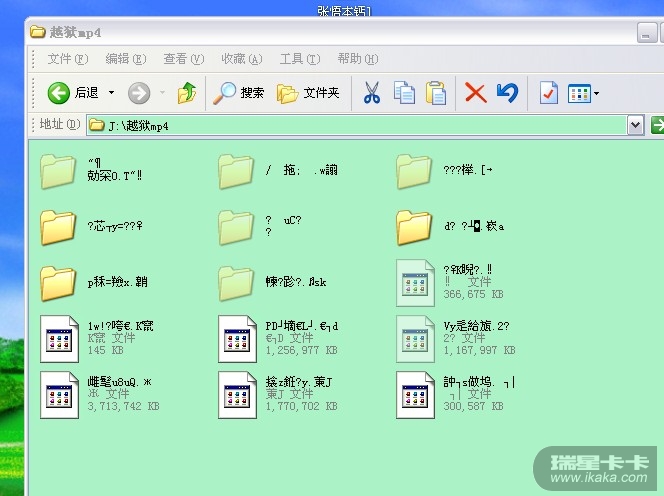Click the 越狱mp4 window title bar
Screen dimensions: 664x496
point(330,32)
